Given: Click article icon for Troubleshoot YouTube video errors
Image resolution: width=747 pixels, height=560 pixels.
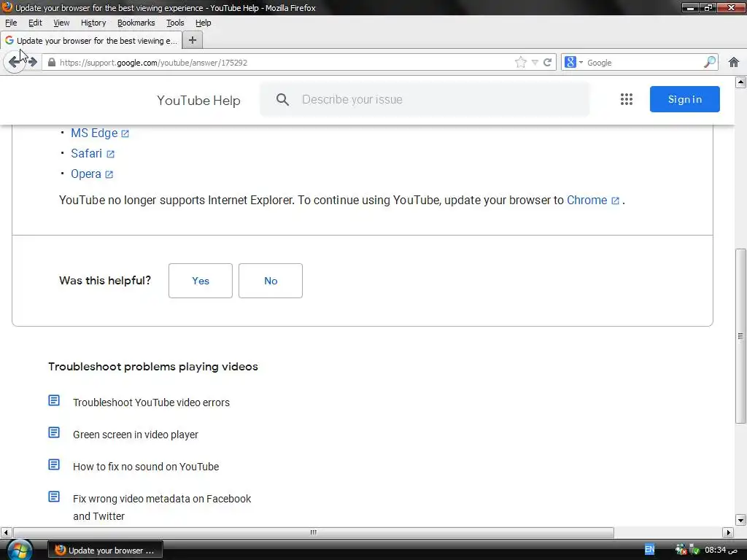Looking at the screenshot, I should click(x=54, y=400).
